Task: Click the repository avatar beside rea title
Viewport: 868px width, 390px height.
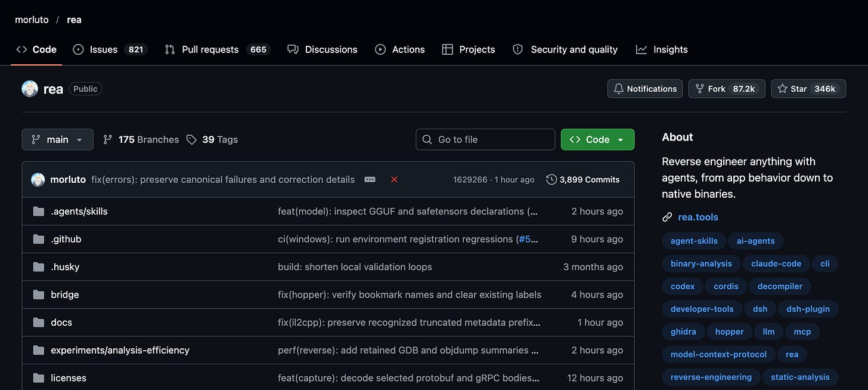Action: (x=30, y=89)
